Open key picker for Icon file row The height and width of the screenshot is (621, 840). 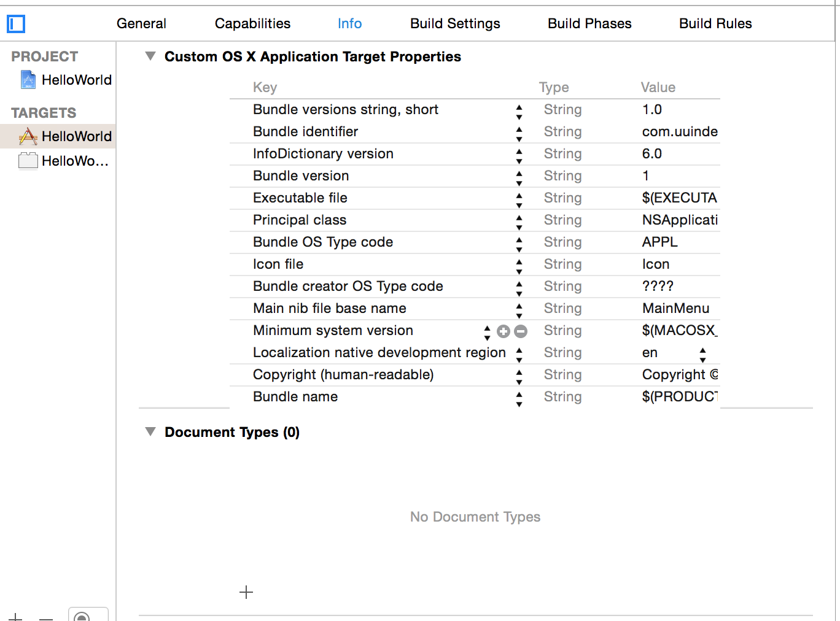tap(519, 265)
